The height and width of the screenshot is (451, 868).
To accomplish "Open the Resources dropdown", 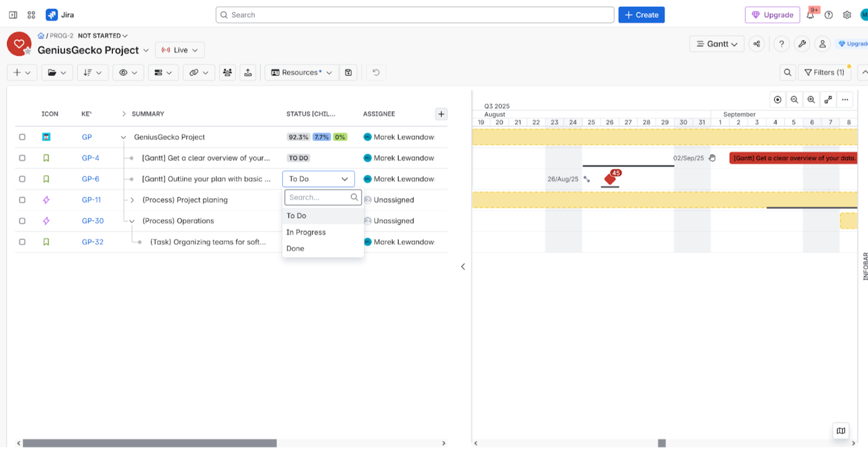I will tap(301, 73).
